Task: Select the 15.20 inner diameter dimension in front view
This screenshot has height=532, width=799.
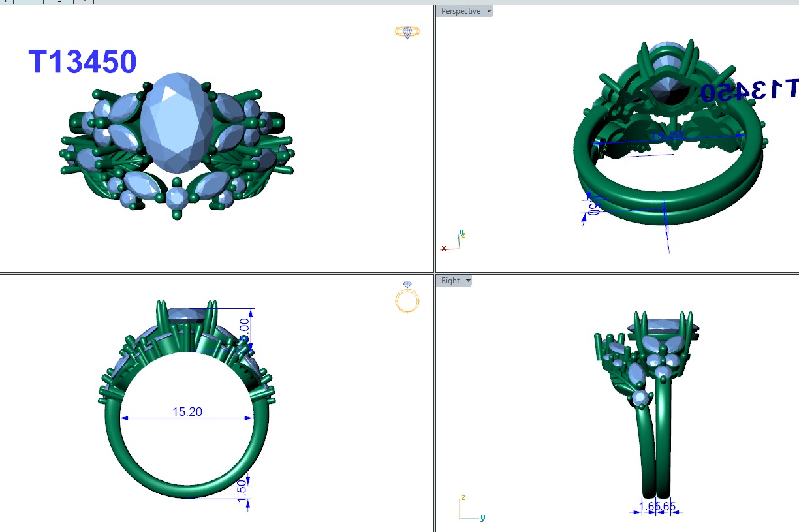Action: [x=187, y=412]
